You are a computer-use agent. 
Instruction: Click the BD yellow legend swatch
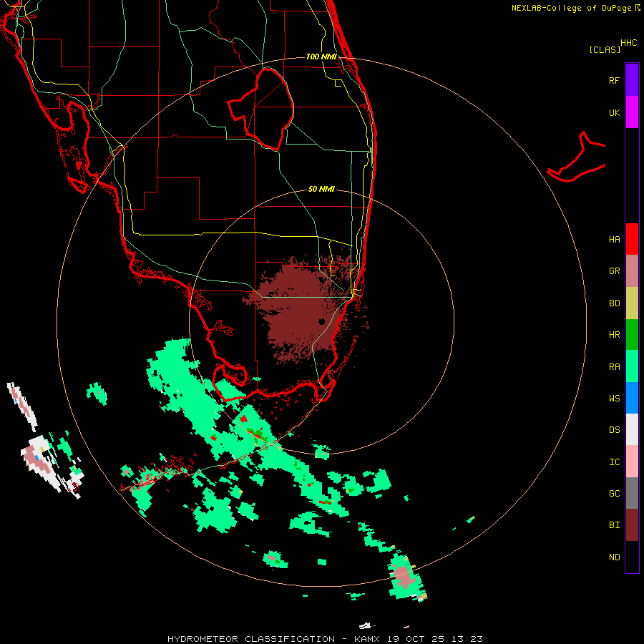tap(632, 303)
